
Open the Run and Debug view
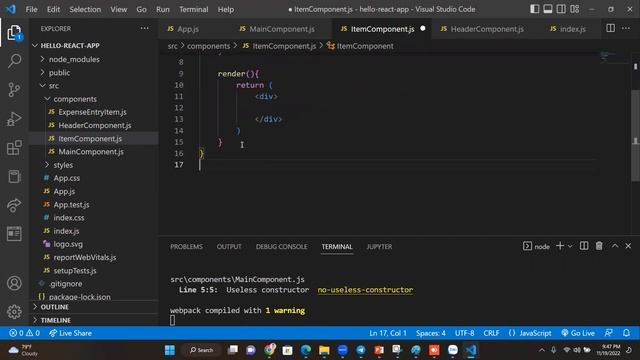coord(14,119)
